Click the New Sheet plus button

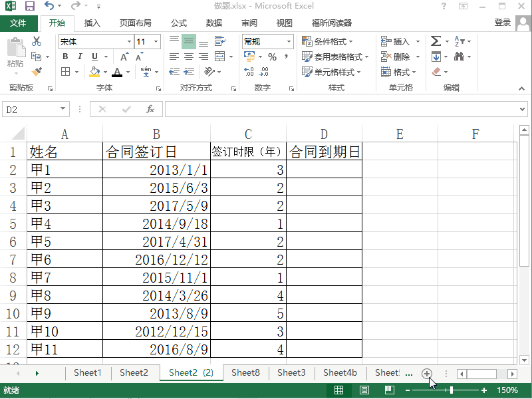[427, 374]
